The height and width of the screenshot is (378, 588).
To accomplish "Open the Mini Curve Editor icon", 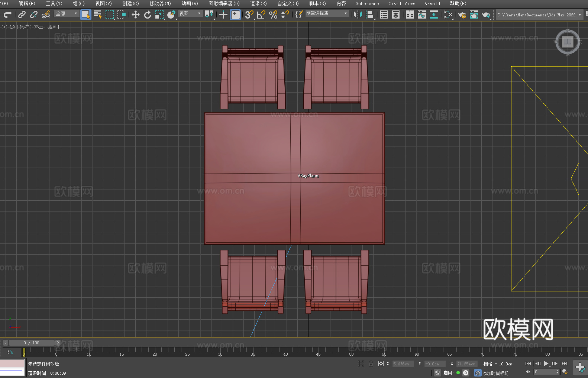I will point(10,352).
